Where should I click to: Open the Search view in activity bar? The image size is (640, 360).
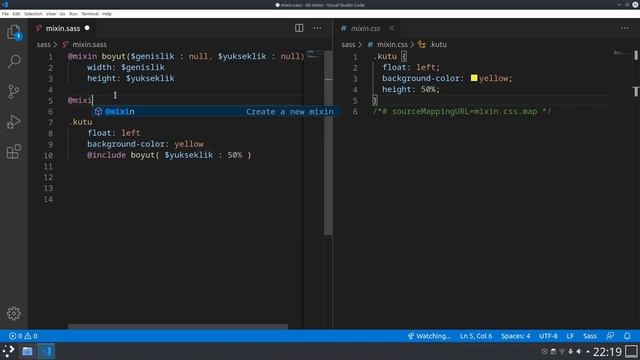tap(14, 62)
